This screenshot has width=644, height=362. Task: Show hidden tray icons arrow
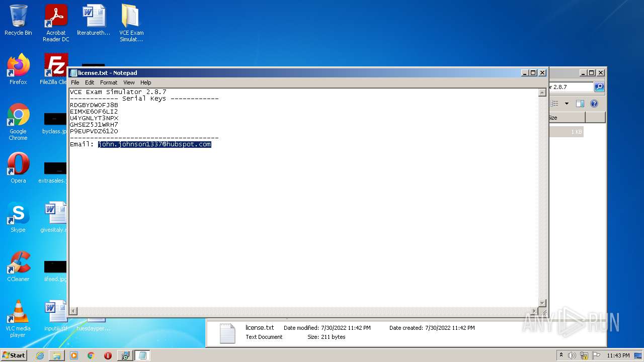click(x=561, y=355)
